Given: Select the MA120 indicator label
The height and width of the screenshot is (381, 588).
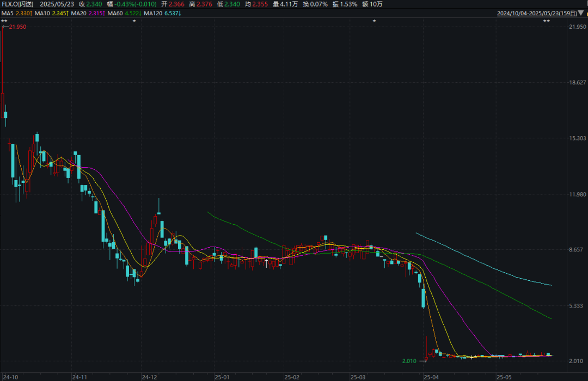Looking at the screenshot, I should [x=153, y=13].
